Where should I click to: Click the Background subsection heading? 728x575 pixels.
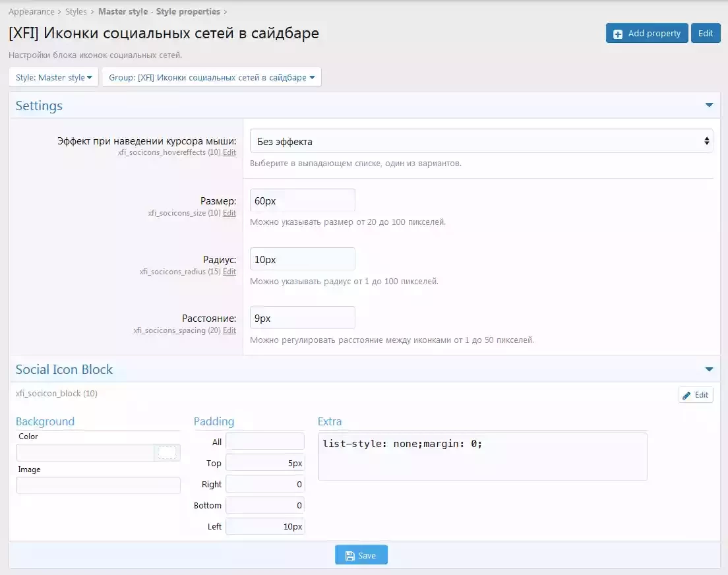[x=45, y=421]
